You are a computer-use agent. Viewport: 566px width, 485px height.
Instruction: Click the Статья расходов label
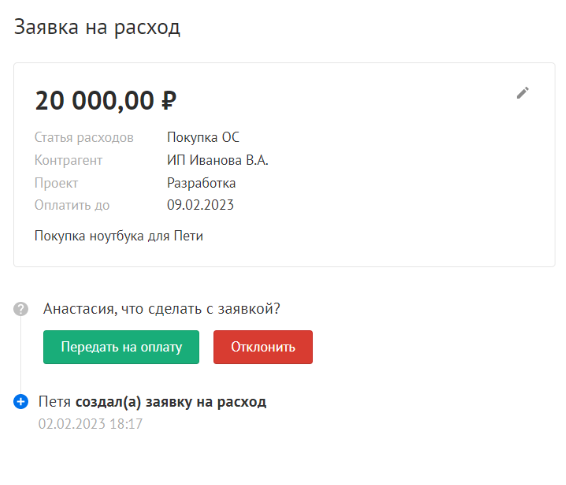[84, 137]
